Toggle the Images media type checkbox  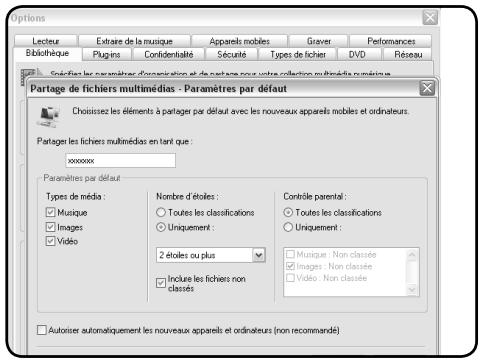[50, 227]
